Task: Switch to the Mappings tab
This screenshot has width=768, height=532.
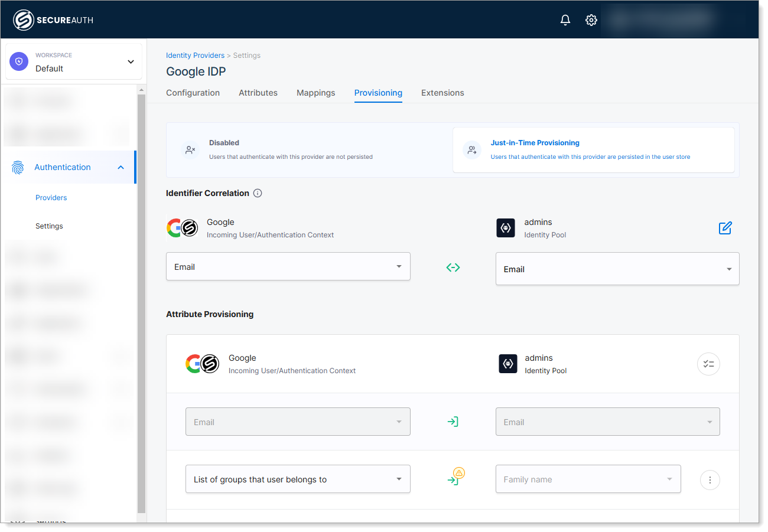Action: (x=315, y=93)
